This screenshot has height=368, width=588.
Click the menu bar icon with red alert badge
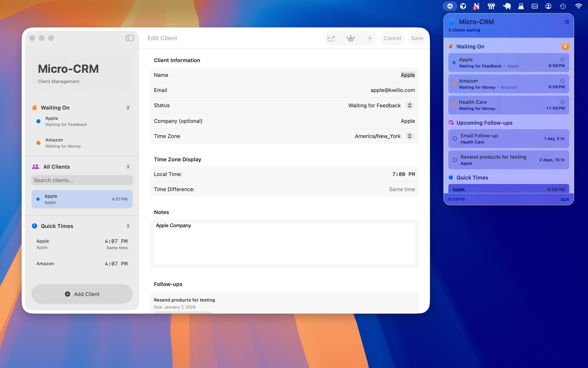point(476,6)
